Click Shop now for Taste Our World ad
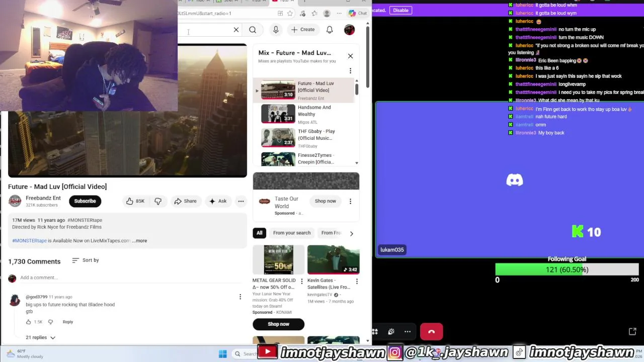Image resolution: width=644 pixels, height=362 pixels. [x=326, y=201]
